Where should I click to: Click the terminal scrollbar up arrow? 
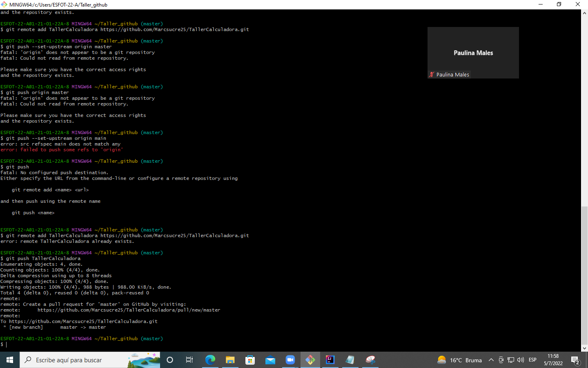(x=584, y=13)
